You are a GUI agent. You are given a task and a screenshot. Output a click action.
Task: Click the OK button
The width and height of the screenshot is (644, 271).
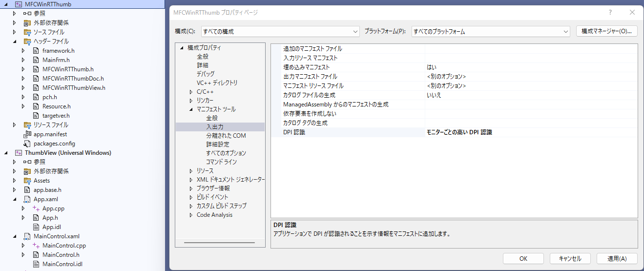523,258
